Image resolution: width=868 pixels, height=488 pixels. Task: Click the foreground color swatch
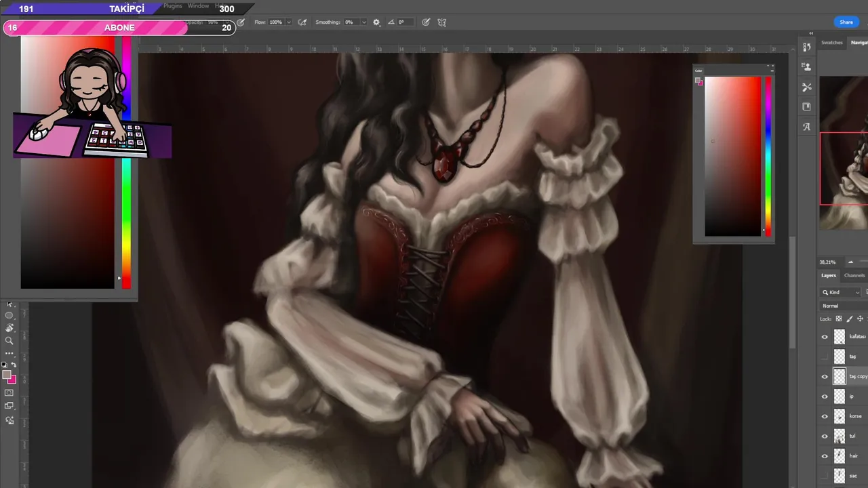[6, 374]
